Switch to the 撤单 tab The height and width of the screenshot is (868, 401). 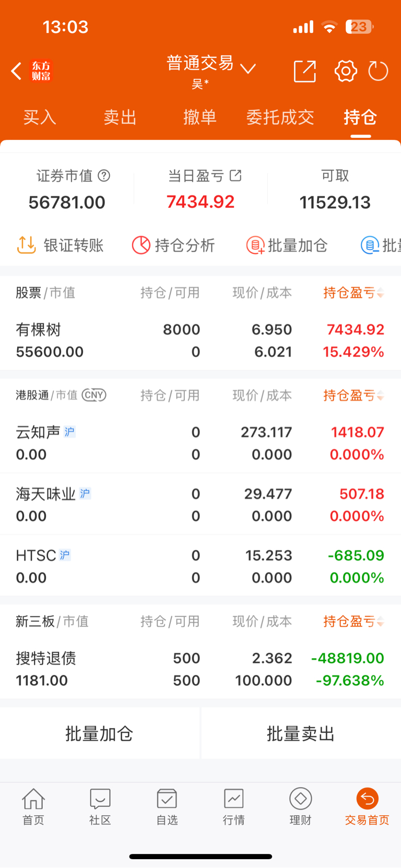(x=200, y=117)
